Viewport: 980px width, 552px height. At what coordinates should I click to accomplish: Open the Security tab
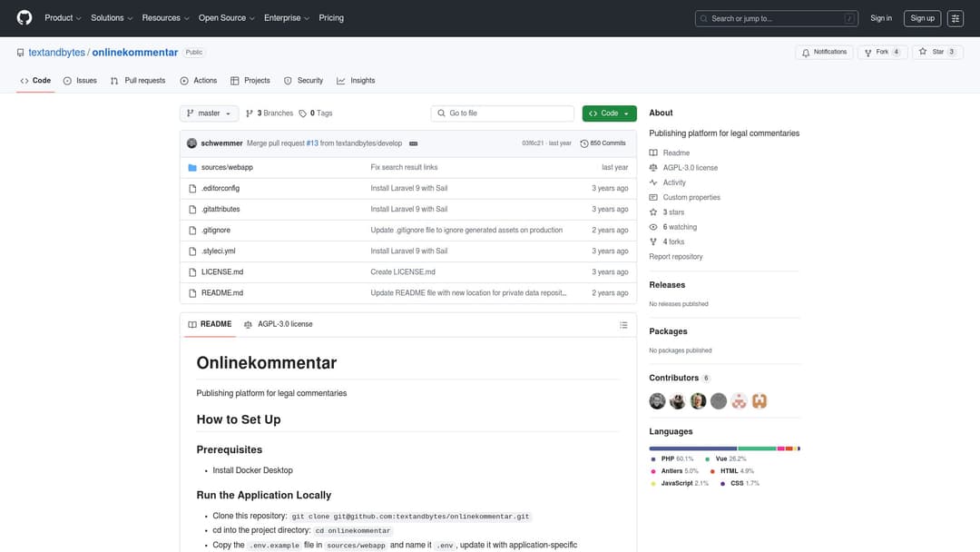point(304,81)
